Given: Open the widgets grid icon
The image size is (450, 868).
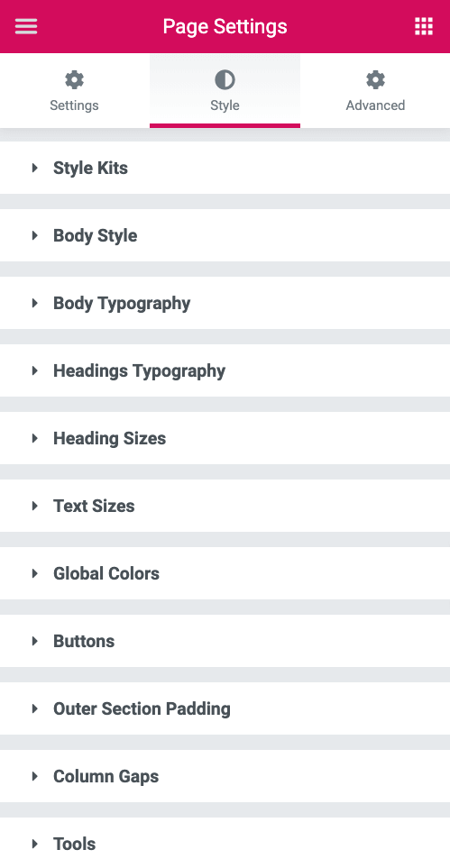Looking at the screenshot, I should tap(424, 26).
